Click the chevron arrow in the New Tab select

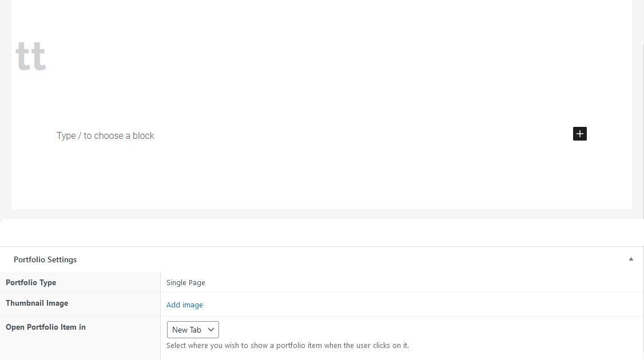(211, 330)
